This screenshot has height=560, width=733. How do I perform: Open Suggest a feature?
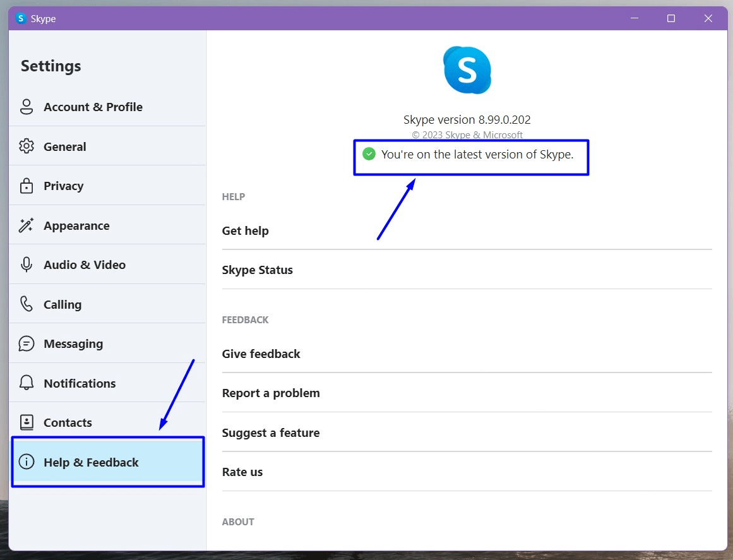pyautogui.click(x=271, y=432)
